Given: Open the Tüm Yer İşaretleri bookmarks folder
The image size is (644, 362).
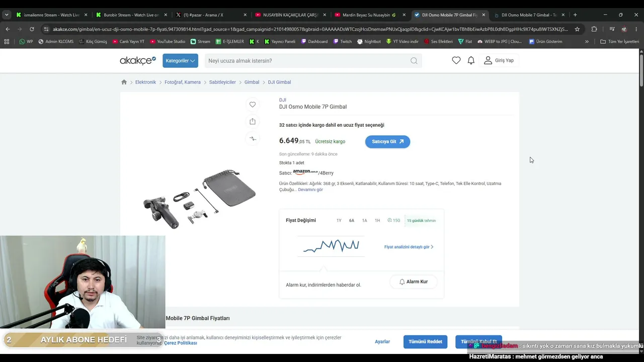Looking at the screenshot, I should point(620,41).
